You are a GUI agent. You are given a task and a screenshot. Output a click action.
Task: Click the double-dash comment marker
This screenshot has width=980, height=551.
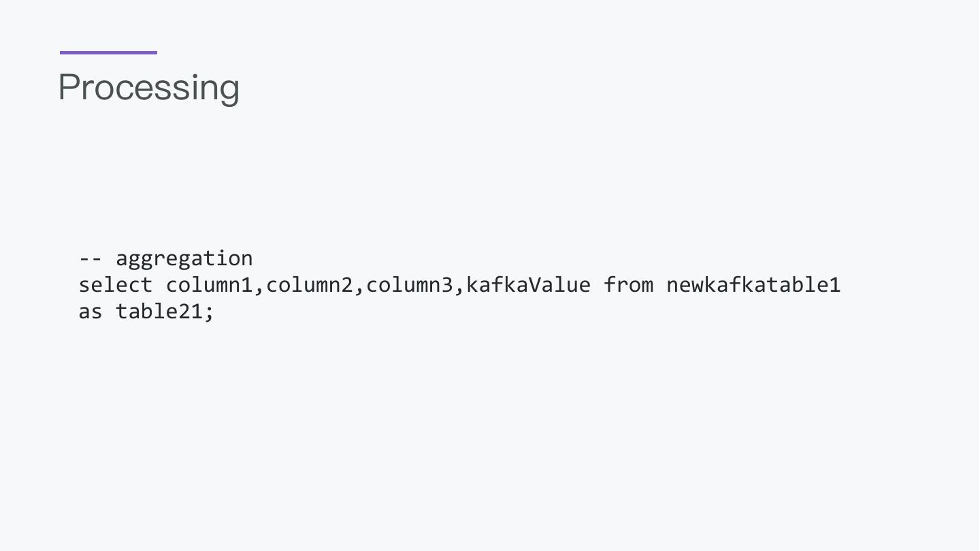[x=91, y=258]
